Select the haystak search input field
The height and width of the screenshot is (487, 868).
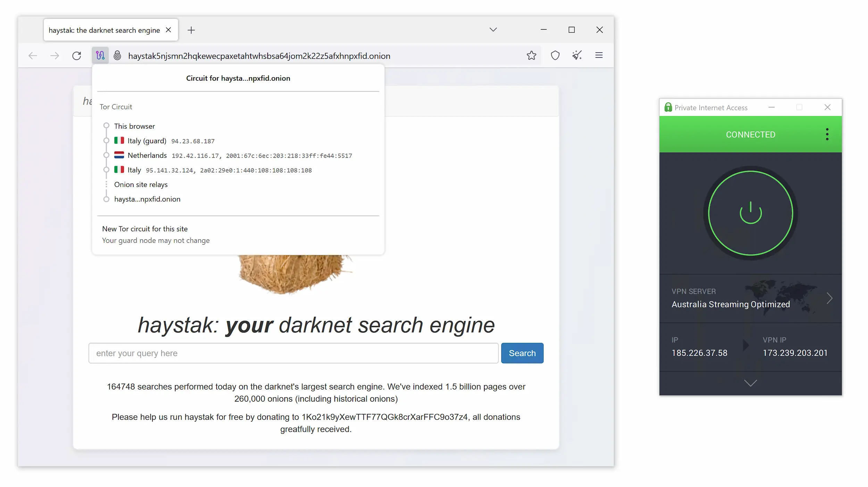293,353
